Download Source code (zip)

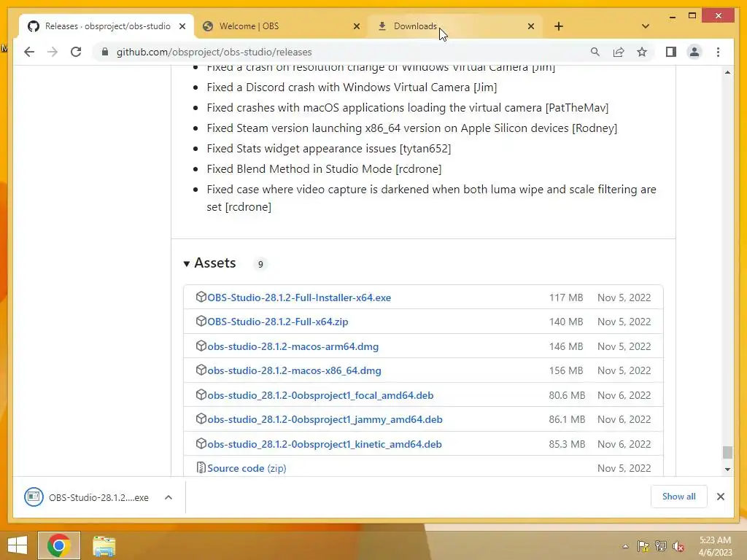pos(247,469)
